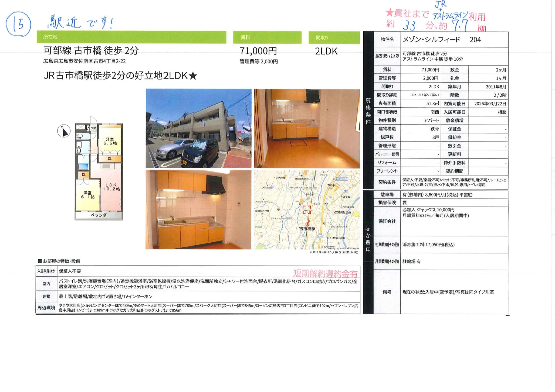Open the building exterior photo

point(198,128)
